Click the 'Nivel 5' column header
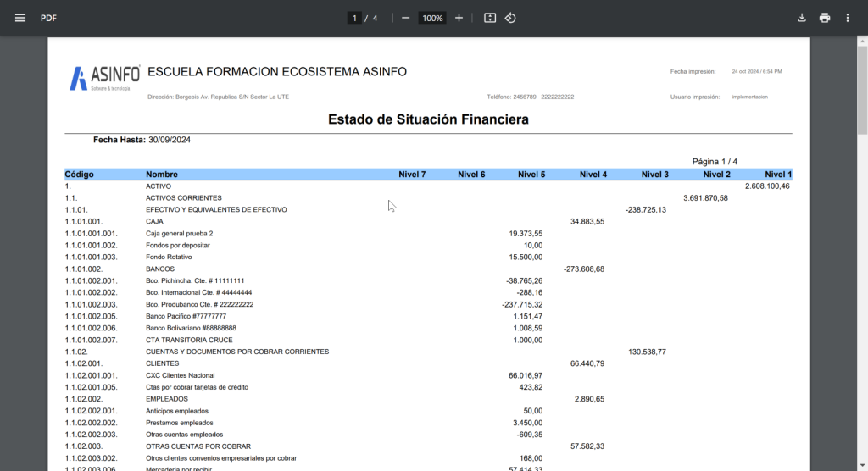Screen dimensions: 868x471 pyautogui.click(x=531, y=175)
